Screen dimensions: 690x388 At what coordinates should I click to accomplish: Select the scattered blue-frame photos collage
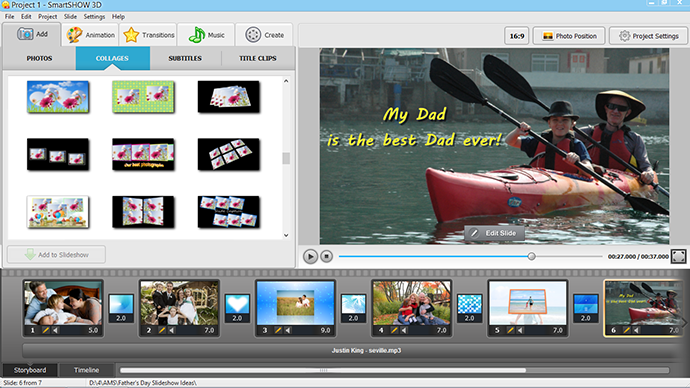tap(228, 212)
